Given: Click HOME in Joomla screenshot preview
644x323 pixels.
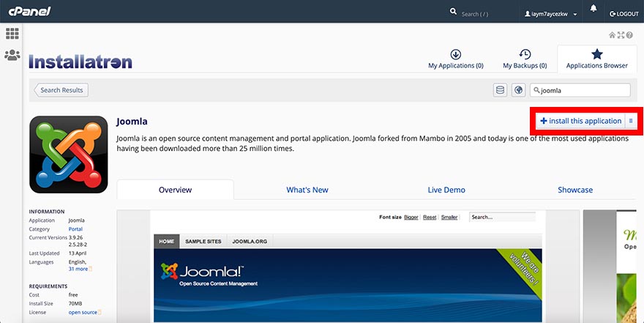Looking at the screenshot, I should pyautogui.click(x=166, y=241).
